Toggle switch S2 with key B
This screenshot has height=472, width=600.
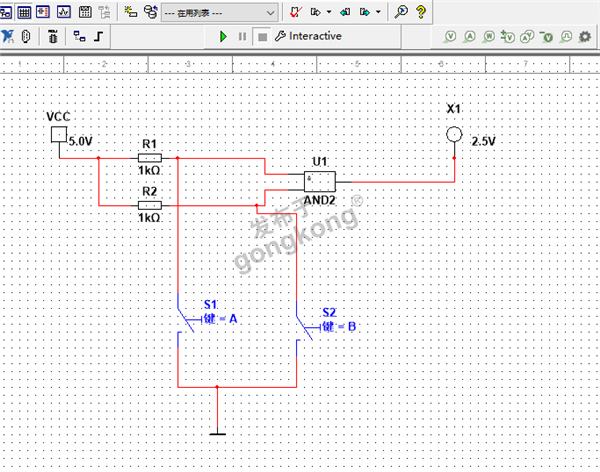pos(303,327)
